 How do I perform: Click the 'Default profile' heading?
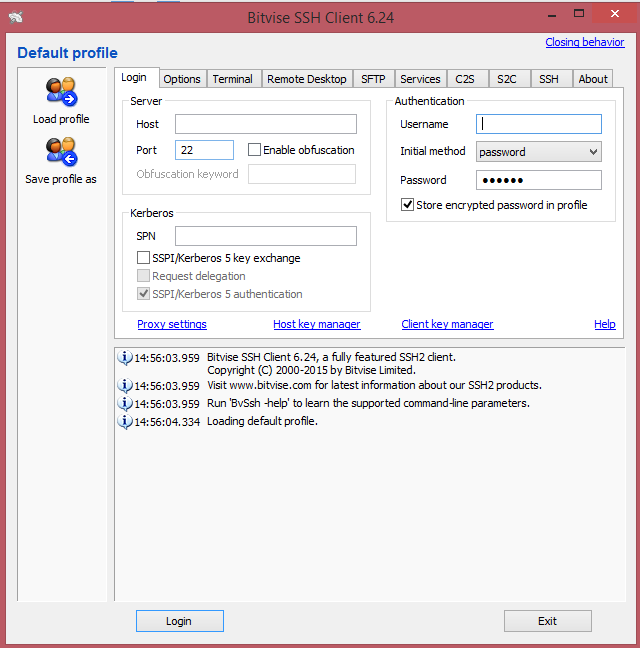point(67,53)
